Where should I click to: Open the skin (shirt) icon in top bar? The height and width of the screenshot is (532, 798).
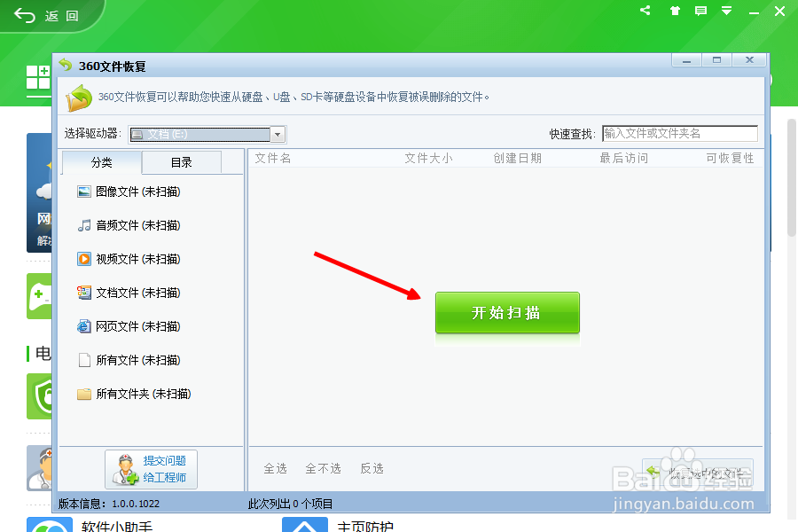(675, 11)
